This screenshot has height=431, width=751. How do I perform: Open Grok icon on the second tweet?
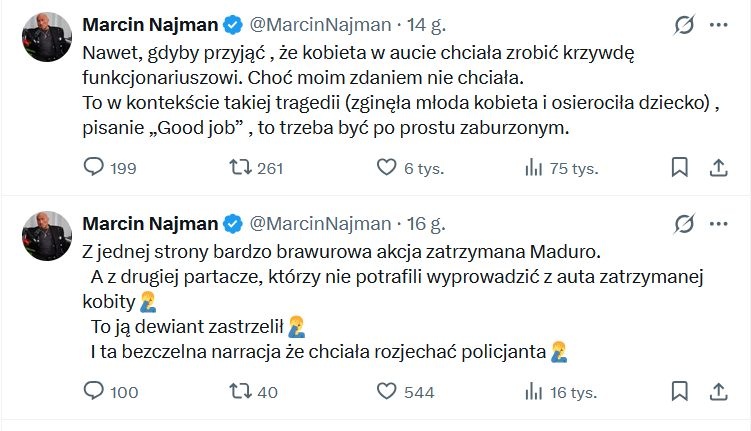click(686, 222)
